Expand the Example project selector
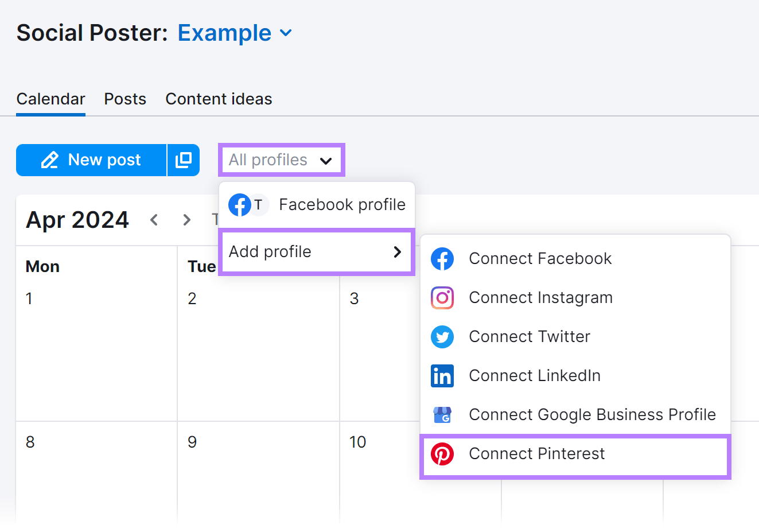 pyautogui.click(x=235, y=33)
